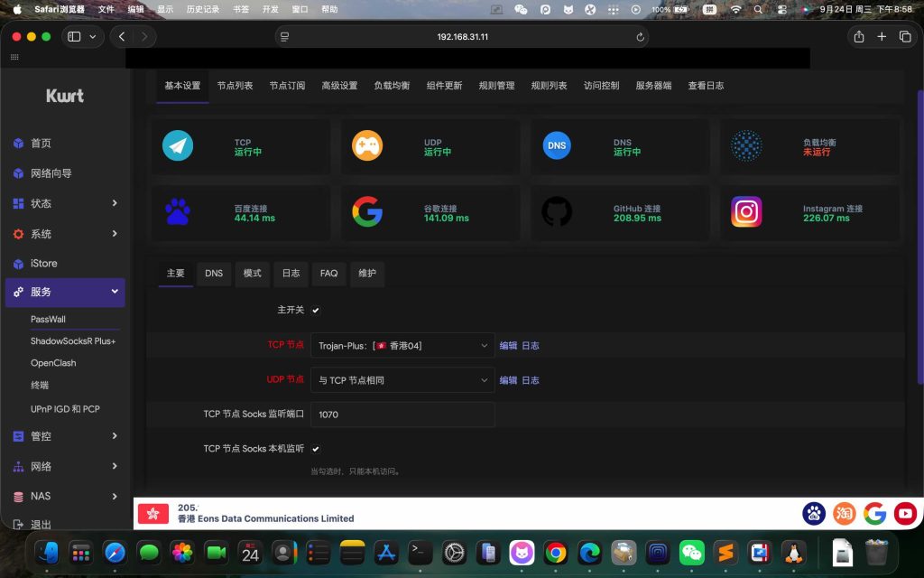Viewport: 924px width, 578px height.
Task: Toggle the 主开关 checkbox
Action: (x=316, y=311)
